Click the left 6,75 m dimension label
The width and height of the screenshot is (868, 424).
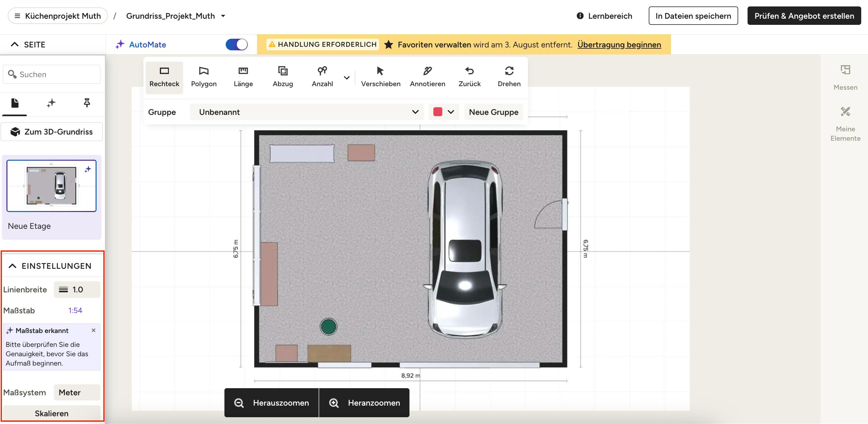click(x=235, y=249)
